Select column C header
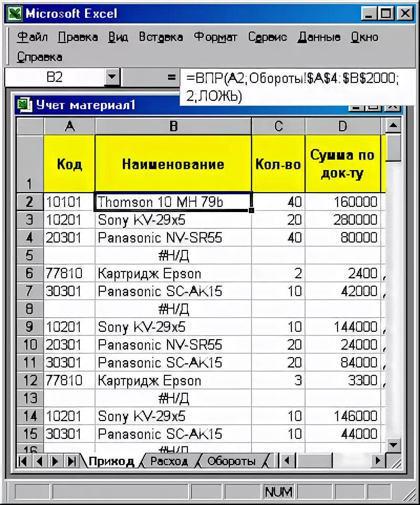420x505 pixels. point(278,126)
